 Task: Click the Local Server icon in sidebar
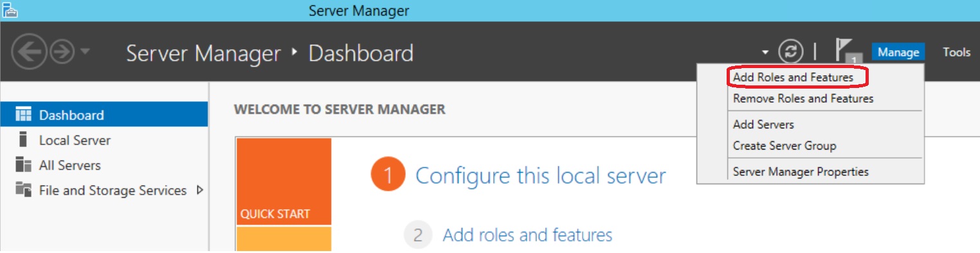point(23,140)
